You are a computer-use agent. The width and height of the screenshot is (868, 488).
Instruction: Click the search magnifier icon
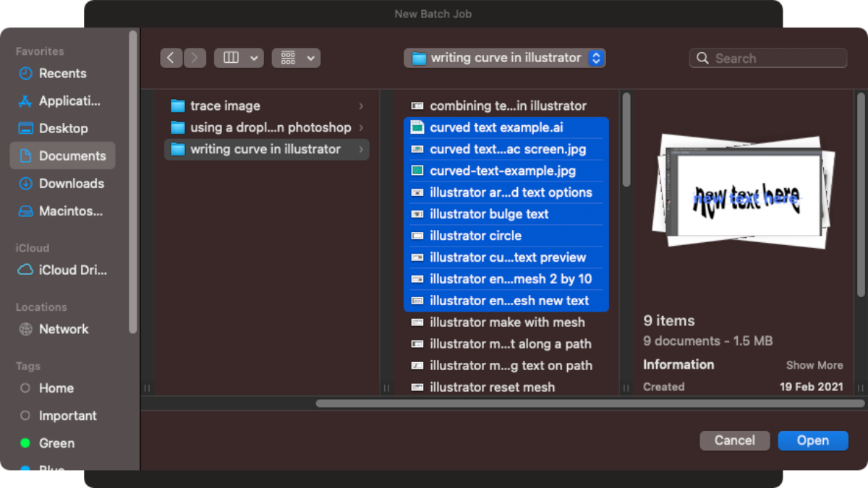point(702,58)
